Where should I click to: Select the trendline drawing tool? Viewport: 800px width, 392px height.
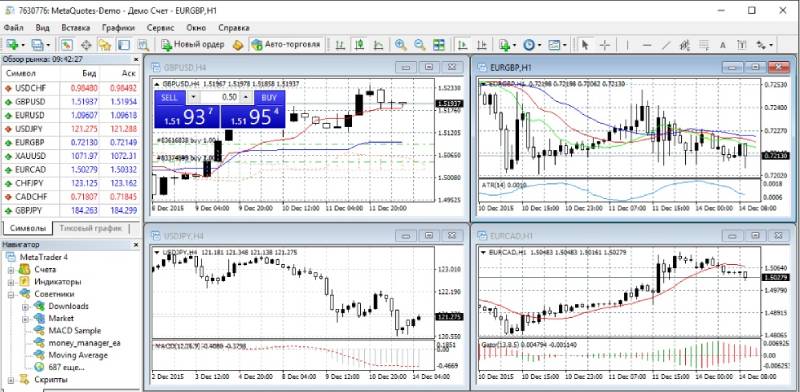click(666, 45)
